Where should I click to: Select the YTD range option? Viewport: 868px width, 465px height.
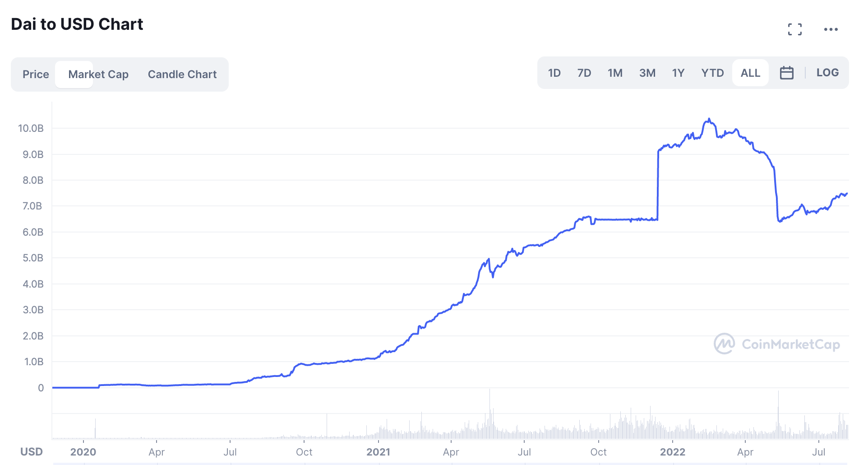pos(712,73)
